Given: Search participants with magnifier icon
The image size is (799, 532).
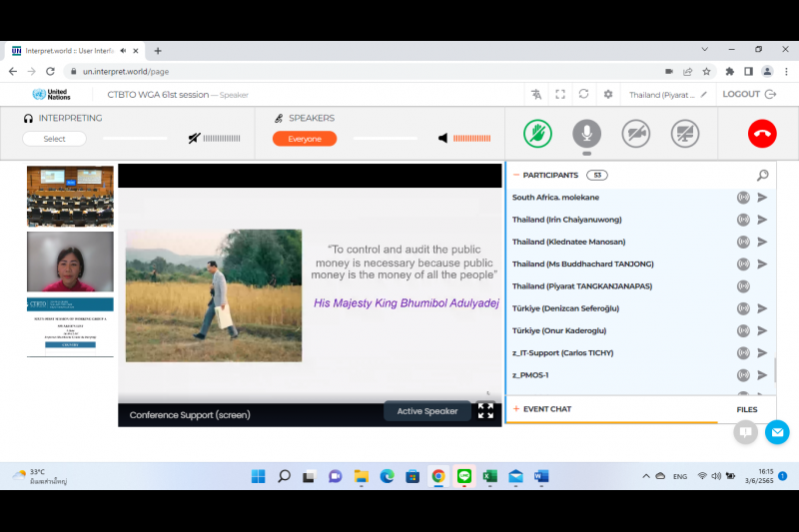Looking at the screenshot, I should point(762,176).
